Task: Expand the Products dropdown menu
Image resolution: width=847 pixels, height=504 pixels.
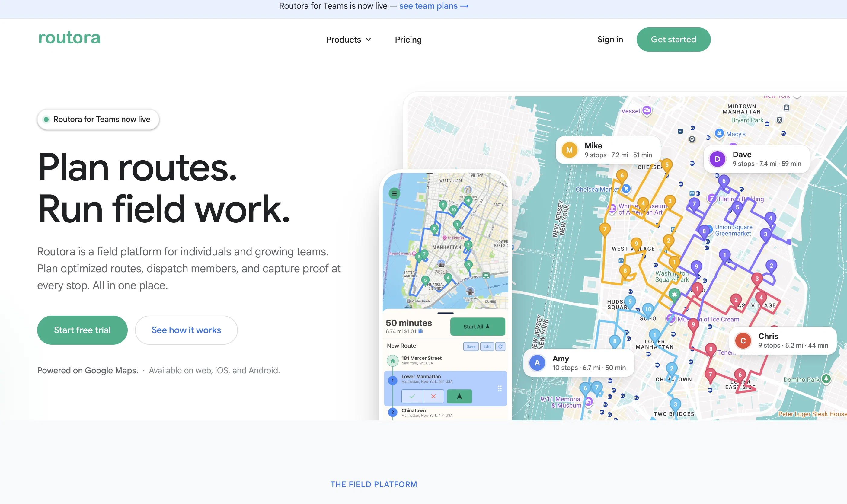Action: click(348, 40)
